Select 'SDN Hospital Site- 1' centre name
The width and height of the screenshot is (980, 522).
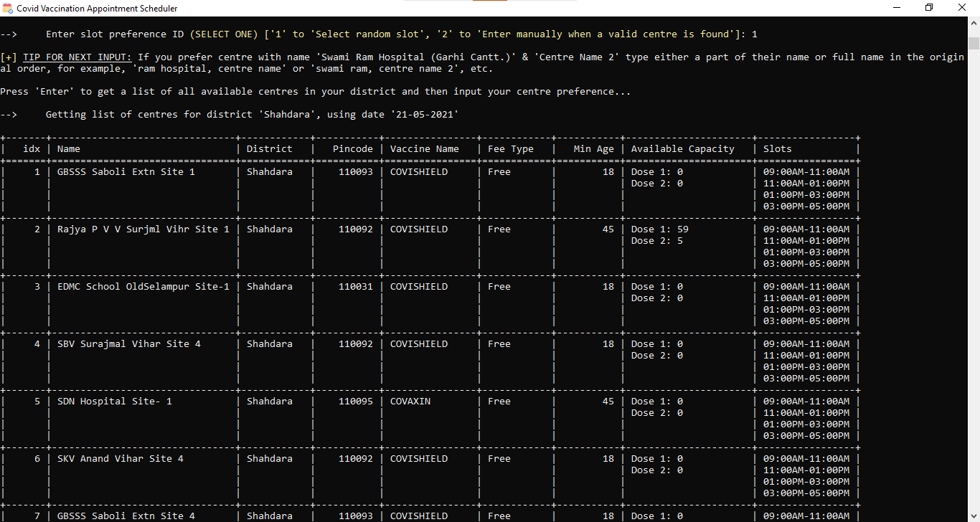click(115, 402)
